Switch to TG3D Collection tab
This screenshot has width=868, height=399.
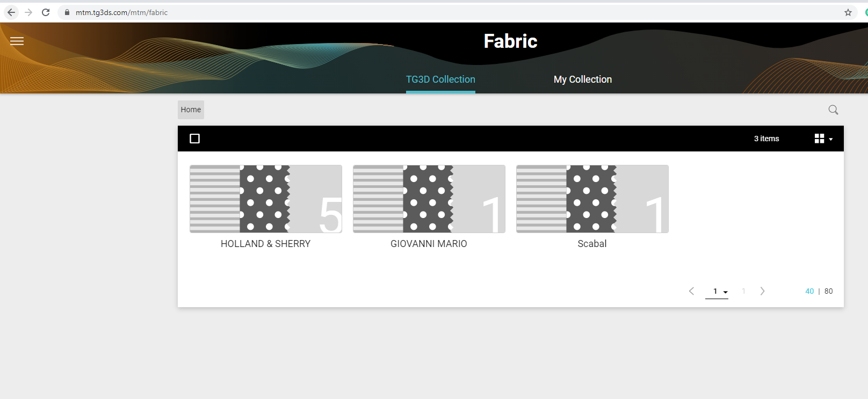pyautogui.click(x=440, y=79)
